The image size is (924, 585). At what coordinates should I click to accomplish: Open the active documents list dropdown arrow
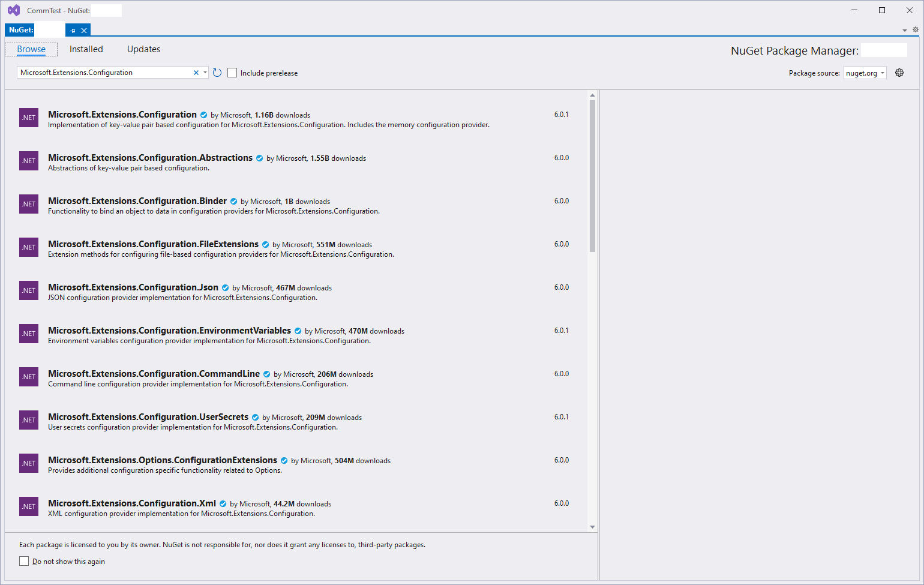[905, 30]
